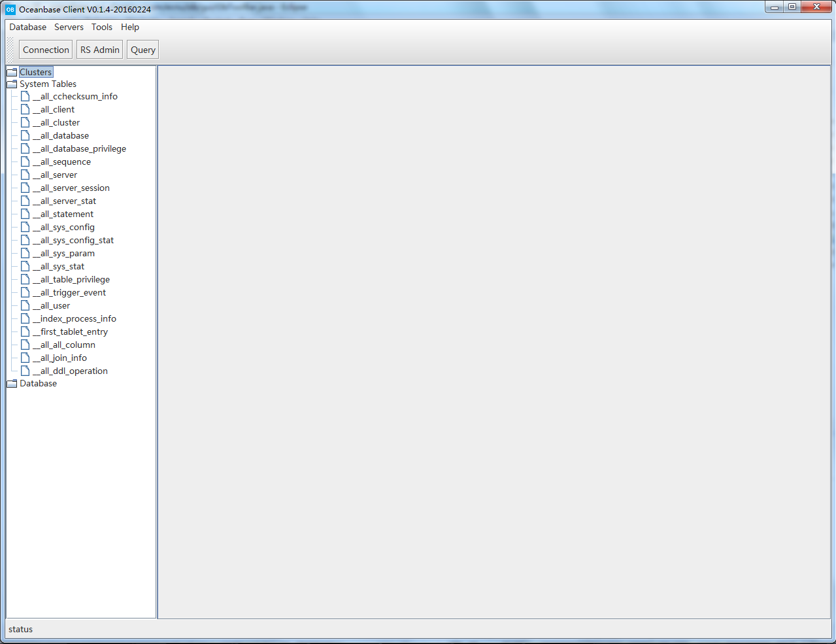
Task: Select the __all_server_stat table name
Action: point(65,201)
